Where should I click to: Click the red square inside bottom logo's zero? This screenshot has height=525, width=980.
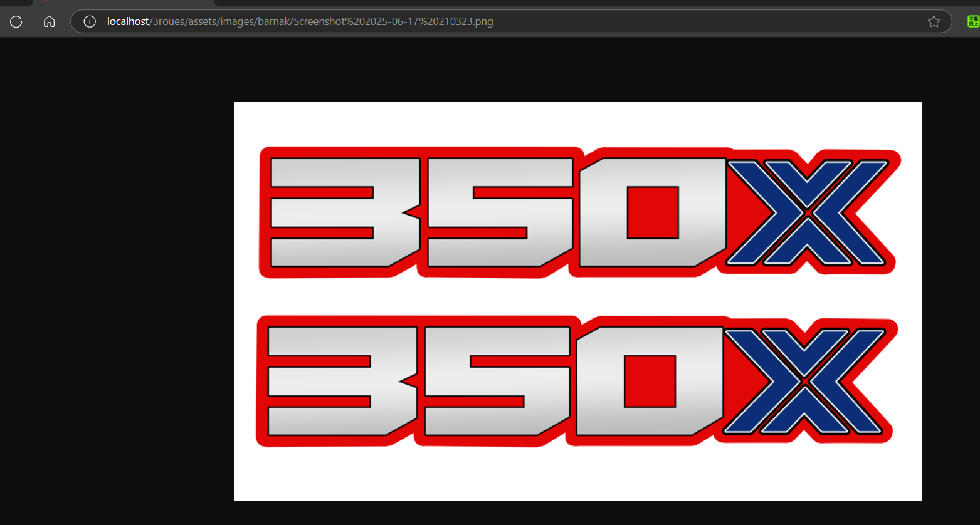tap(650, 382)
